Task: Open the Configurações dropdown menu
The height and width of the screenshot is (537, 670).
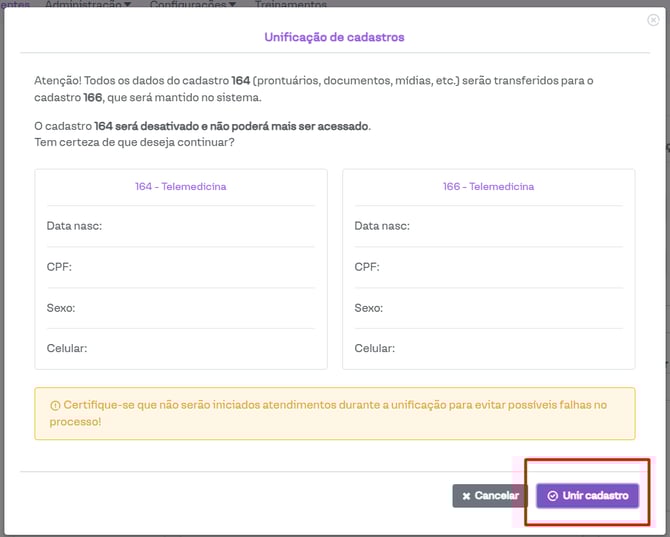Action: [x=193, y=5]
